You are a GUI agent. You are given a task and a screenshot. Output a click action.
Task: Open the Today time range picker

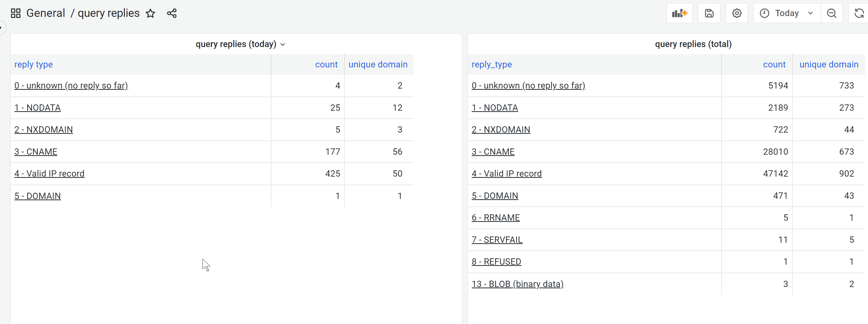pos(787,14)
